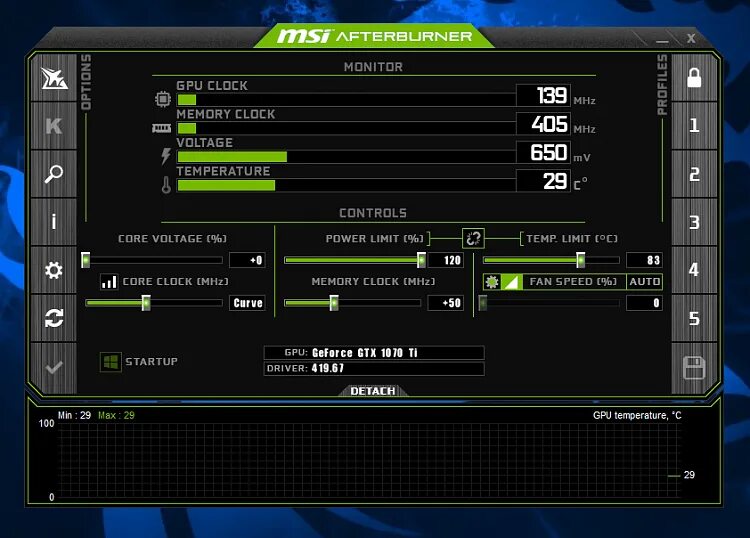This screenshot has width=750, height=538.
Task: Click the PROFILES vertical label
Action: coord(662,85)
